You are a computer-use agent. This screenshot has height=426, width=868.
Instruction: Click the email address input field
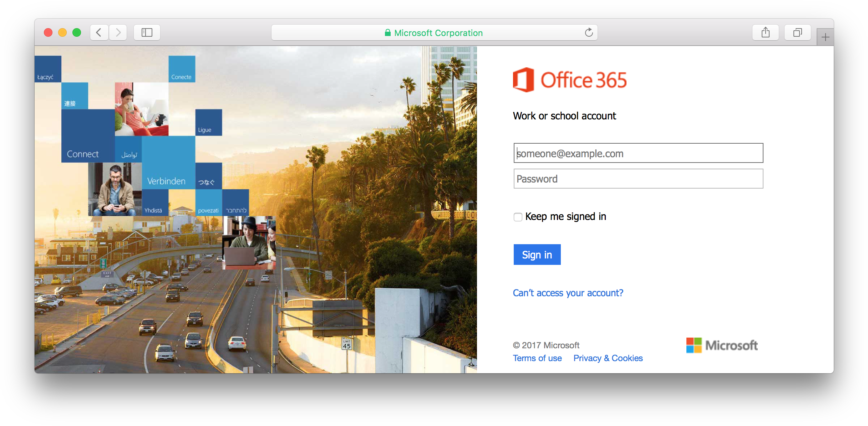point(638,153)
